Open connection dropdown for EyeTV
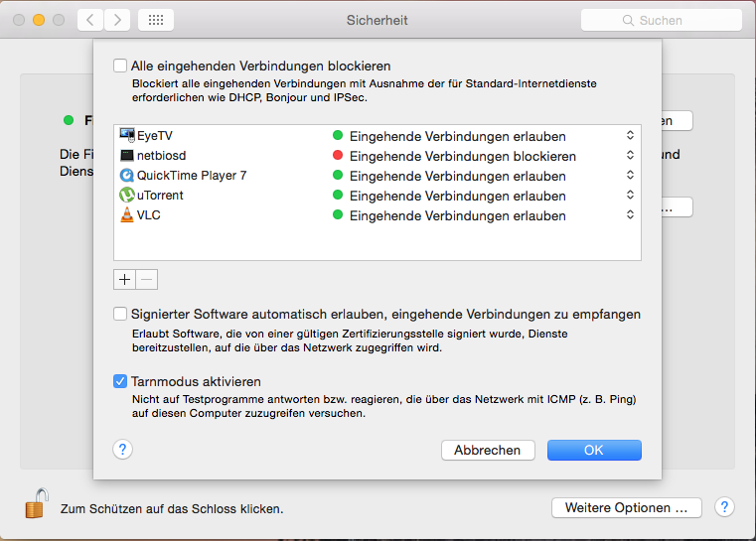 [630, 136]
